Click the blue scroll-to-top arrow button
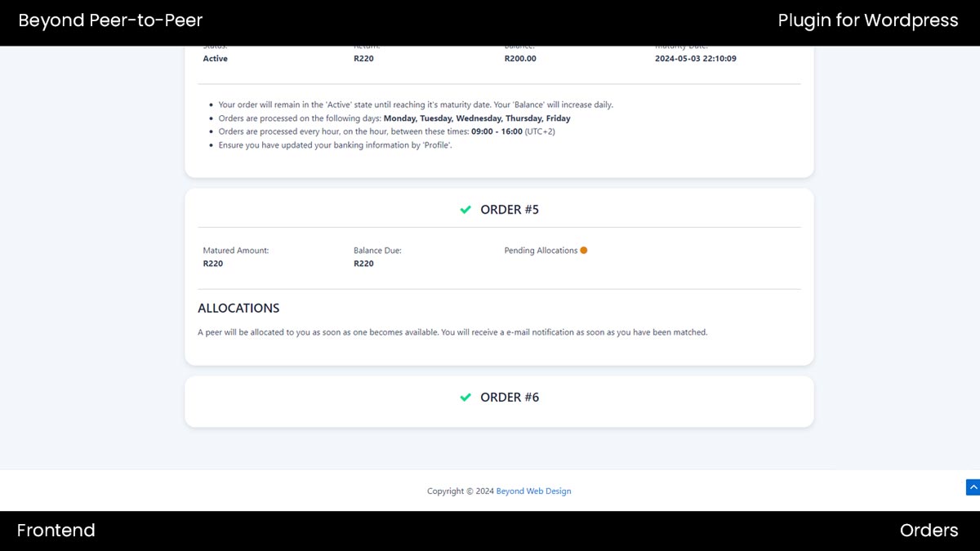Image resolution: width=980 pixels, height=551 pixels. (973, 486)
